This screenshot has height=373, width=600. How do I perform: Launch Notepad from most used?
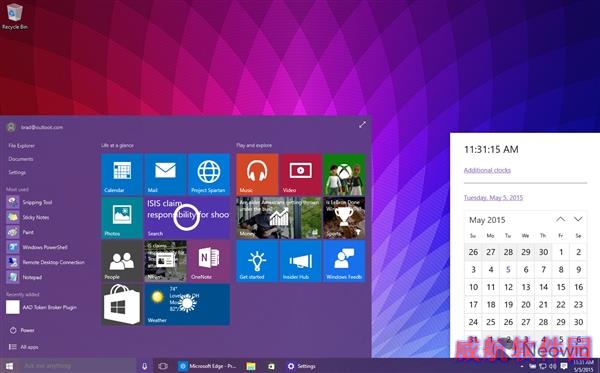point(24,277)
